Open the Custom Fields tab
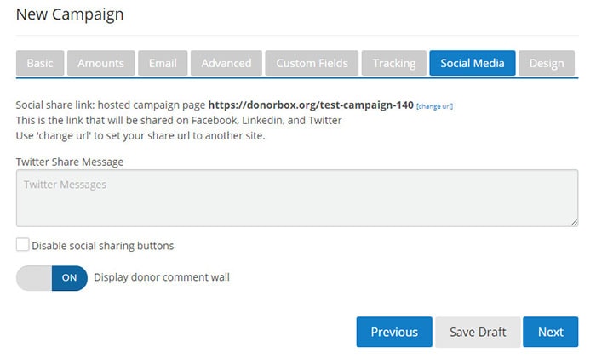596x364 pixels. 312,63
